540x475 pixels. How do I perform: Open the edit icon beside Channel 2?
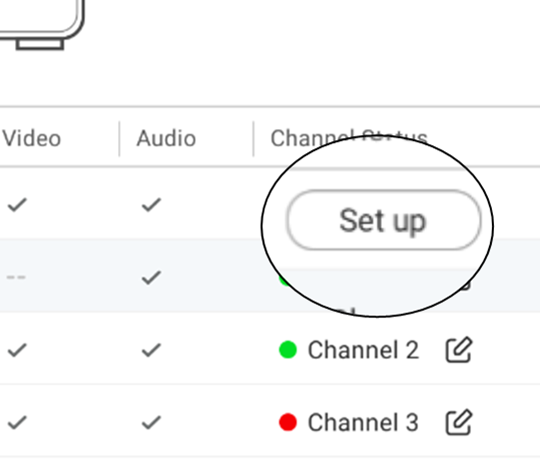459,350
